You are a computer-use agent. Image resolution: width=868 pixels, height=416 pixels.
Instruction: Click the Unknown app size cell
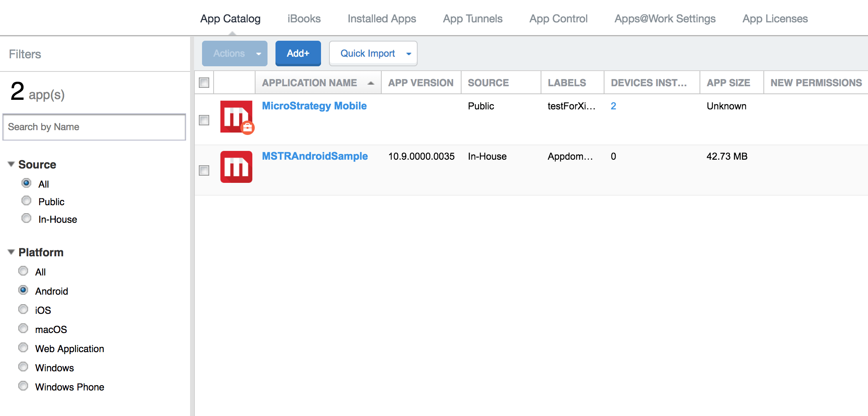pyautogui.click(x=727, y=106)
